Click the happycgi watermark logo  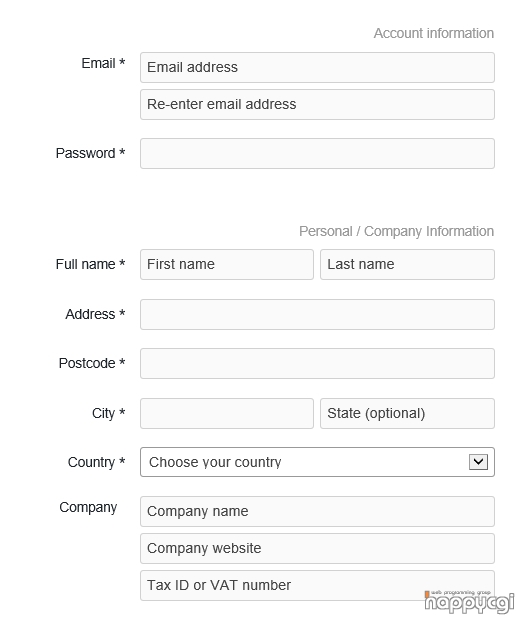coord(469,602)
